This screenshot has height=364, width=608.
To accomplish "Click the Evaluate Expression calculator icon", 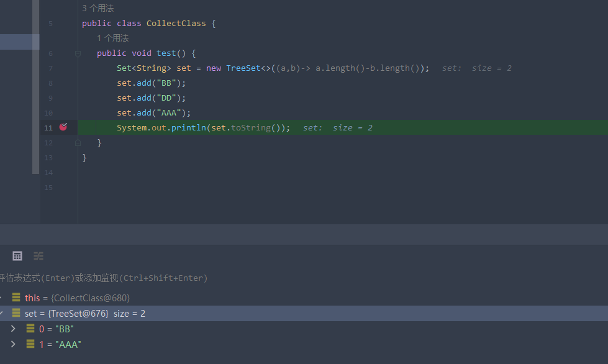I will 17,256.
